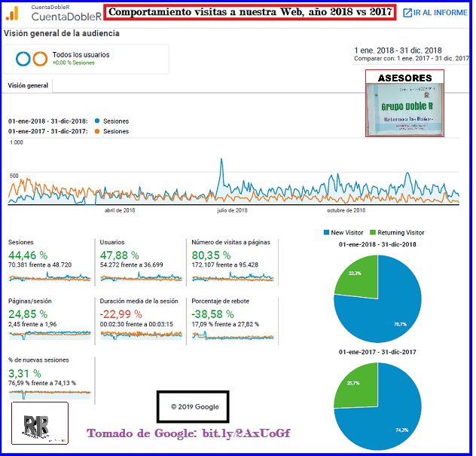Click the CuentaDobleR account name
Image resolution: width=476 pixels, height=456 pixels.
coord(66,17)
